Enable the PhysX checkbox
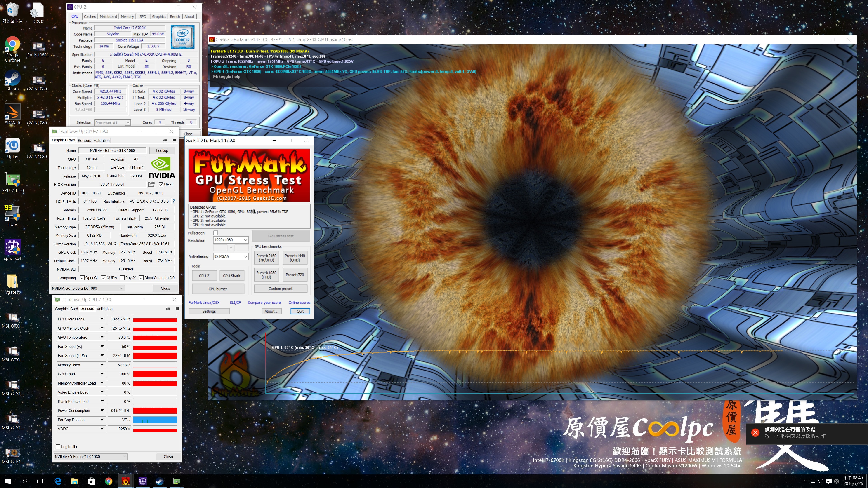This screenshot has height=488, width=868. (x=122, y=278)
